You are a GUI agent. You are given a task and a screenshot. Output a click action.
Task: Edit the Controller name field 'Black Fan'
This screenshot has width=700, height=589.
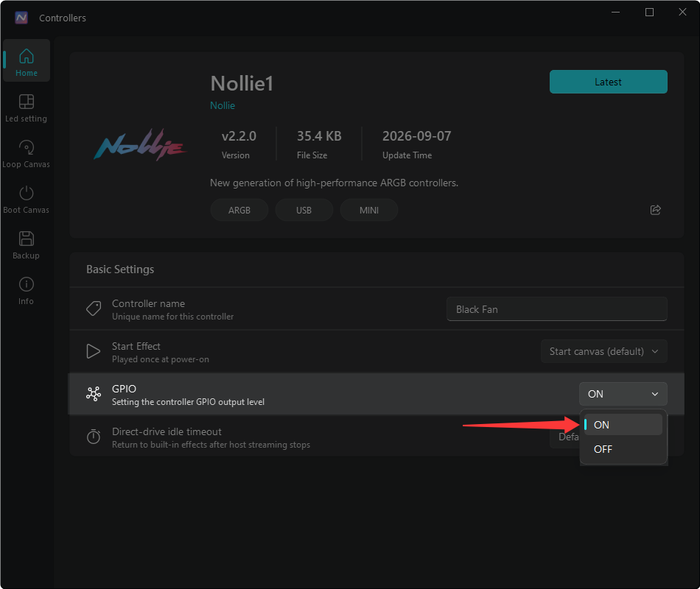pos(557,308)
